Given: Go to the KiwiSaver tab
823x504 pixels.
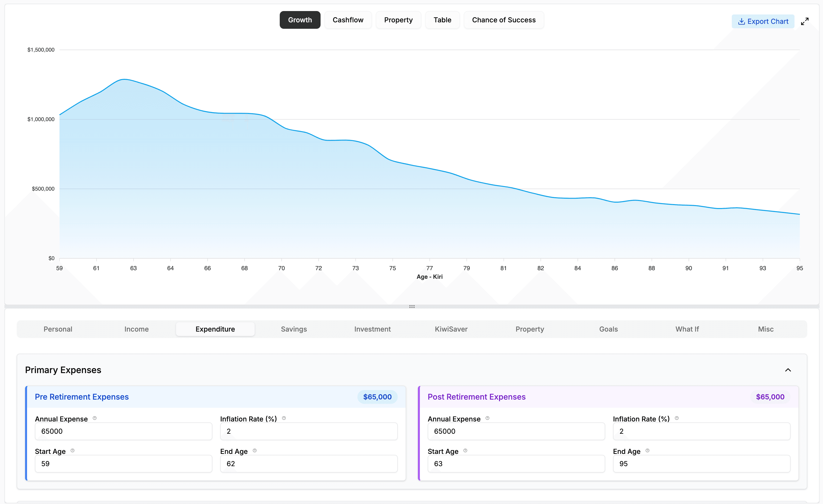Looking at the screenshot, I should click(x=451, y=329).
